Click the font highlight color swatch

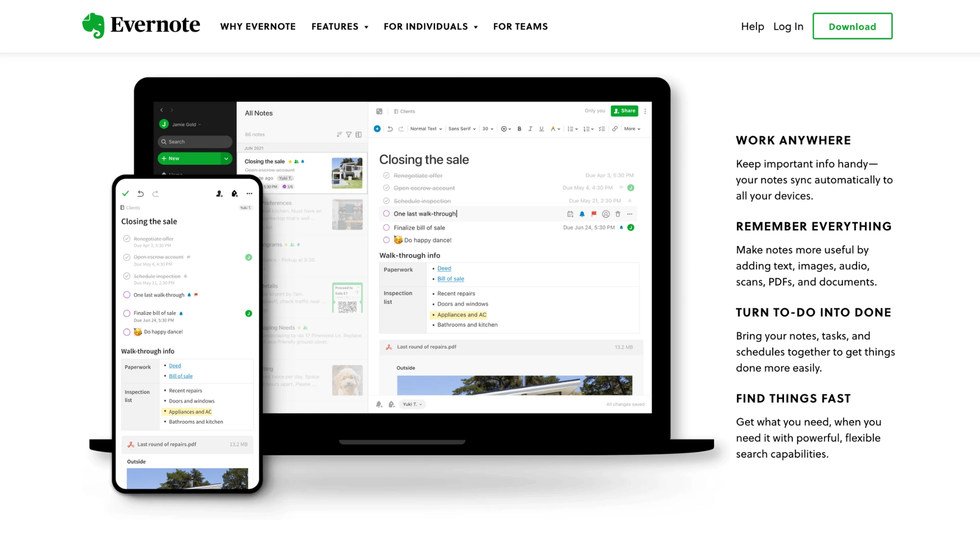point(552,128)
